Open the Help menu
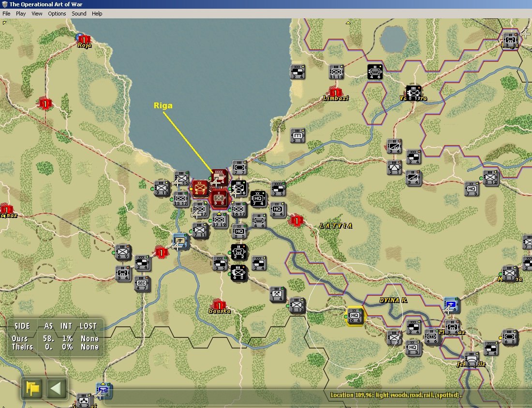532x408 pixels. pyautogui.click(x=97, y=14)
